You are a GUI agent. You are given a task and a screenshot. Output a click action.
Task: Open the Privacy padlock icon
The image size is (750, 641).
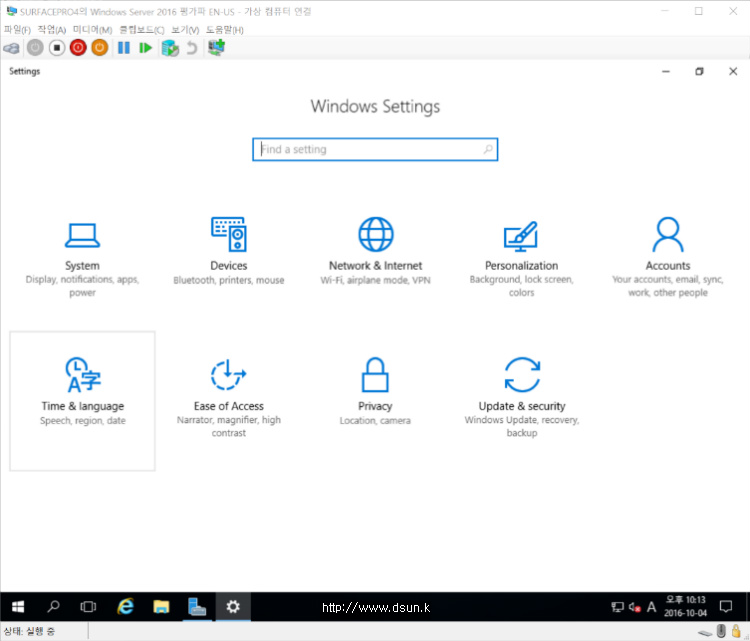[375, 375]
